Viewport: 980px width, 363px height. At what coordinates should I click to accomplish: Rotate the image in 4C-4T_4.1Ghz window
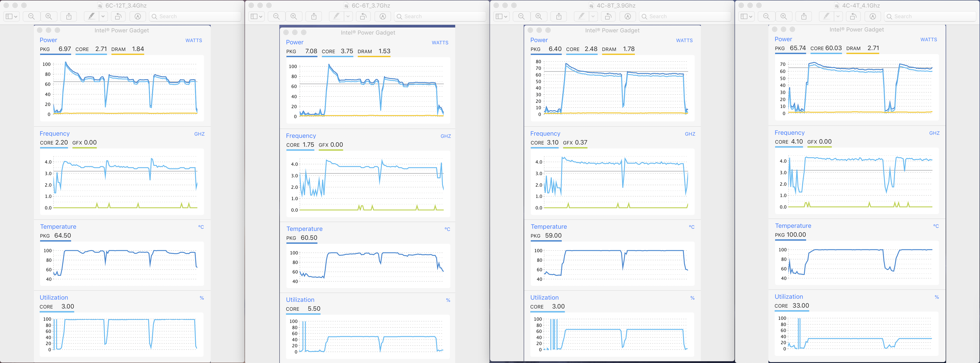pos(853,16)
